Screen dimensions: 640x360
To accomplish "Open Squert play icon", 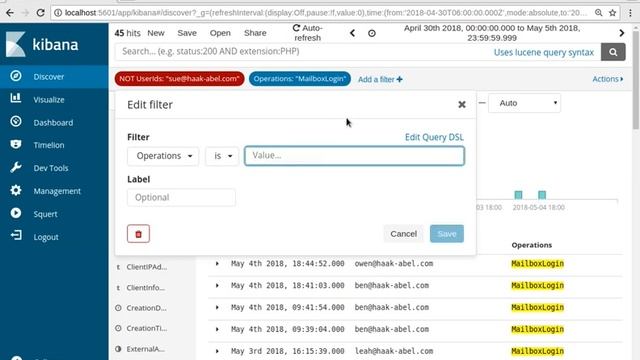I will 16,213.
